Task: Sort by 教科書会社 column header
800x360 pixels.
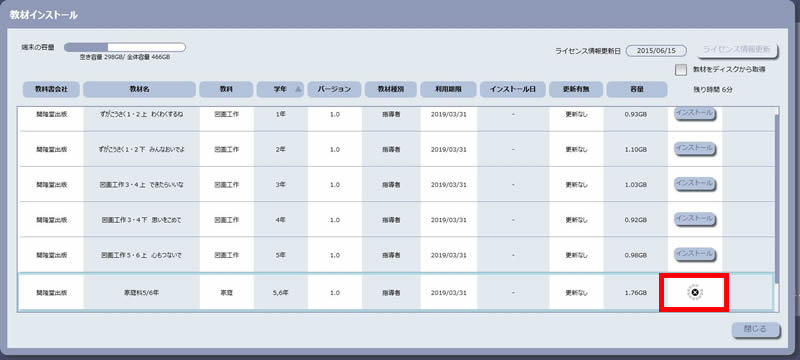Action: (51, 89)
